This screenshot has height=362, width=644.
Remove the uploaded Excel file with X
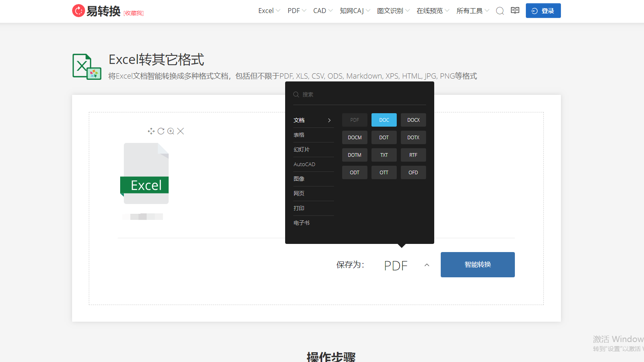pos(180,131)
